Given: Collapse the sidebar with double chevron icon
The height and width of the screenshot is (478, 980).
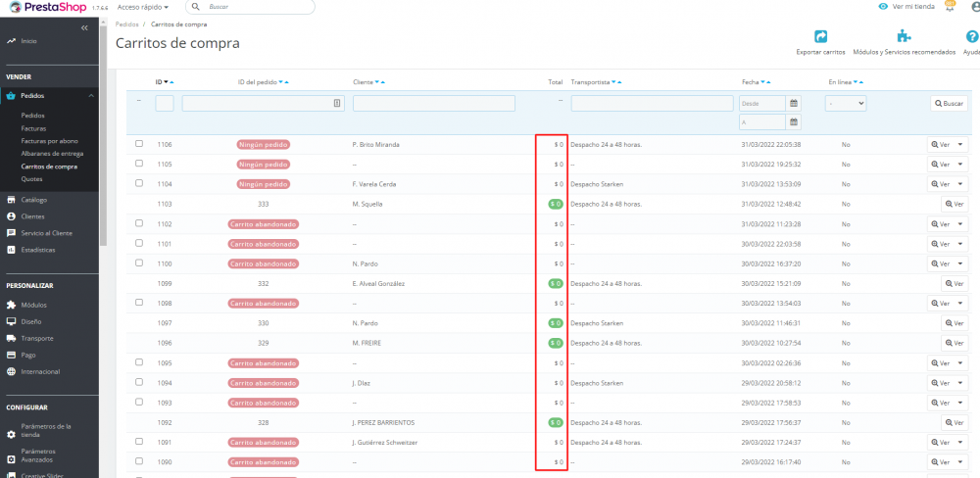Looking at the screenshot, I should 84,28.
